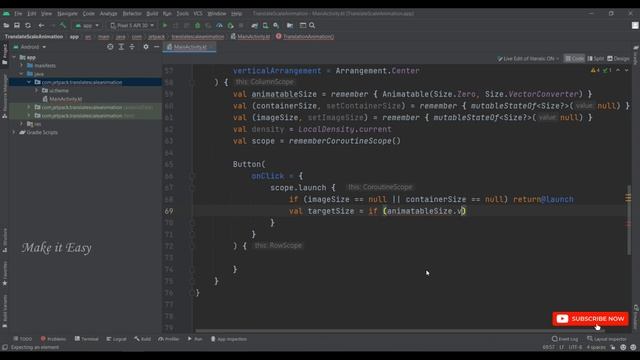Switch editor to Design view mode

[x=618, y=59]
